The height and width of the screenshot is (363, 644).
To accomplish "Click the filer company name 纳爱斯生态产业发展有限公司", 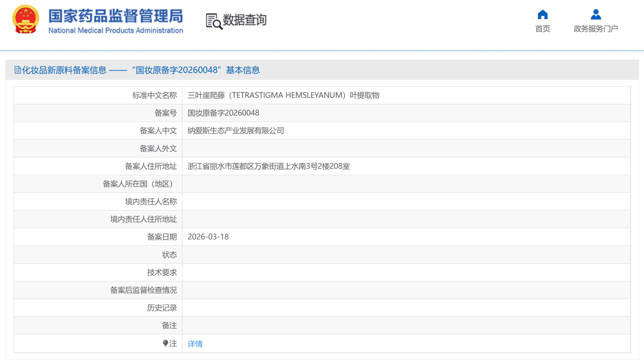I will [x=235, y=131].
